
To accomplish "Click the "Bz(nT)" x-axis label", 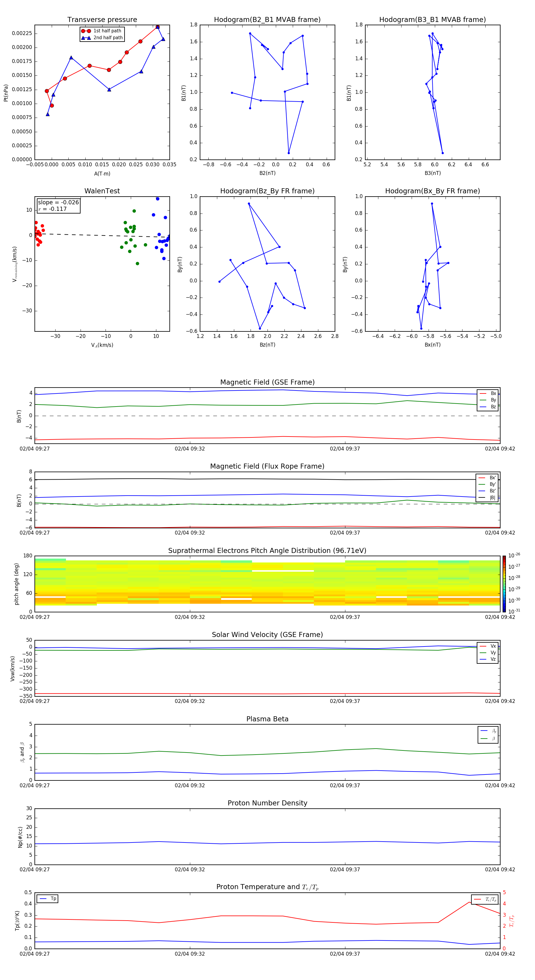I will [x=267, y=345].
